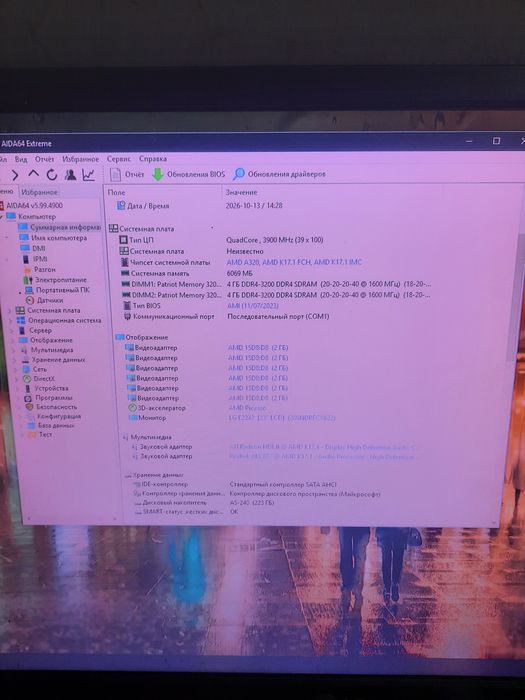525x700 pixels.
Task: Open the AMD A320 chipset link
Action: pyautogui.click(x=294, y=262)
